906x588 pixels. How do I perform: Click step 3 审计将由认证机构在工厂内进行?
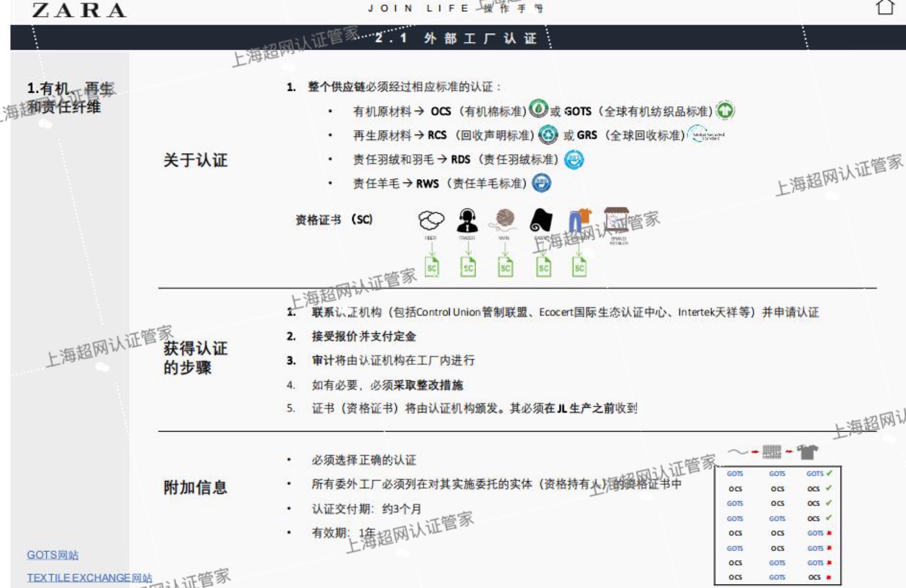(393, 361)
